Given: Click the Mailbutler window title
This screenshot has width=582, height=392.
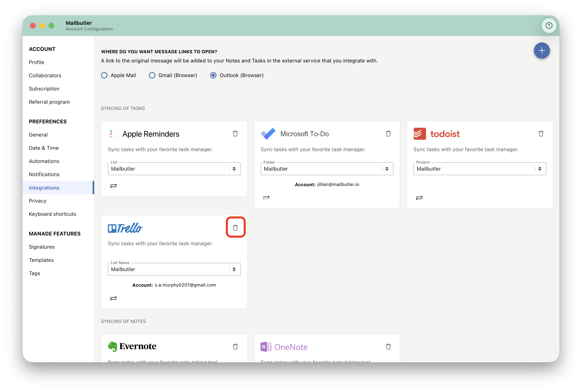Looking at the screenshot, I should (79, 23).
